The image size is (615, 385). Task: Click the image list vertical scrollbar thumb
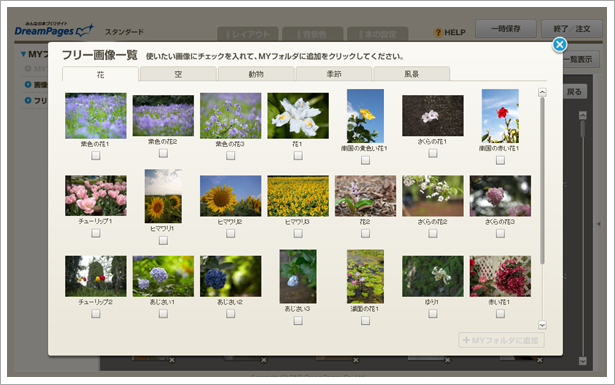click(x=542, y=180)
